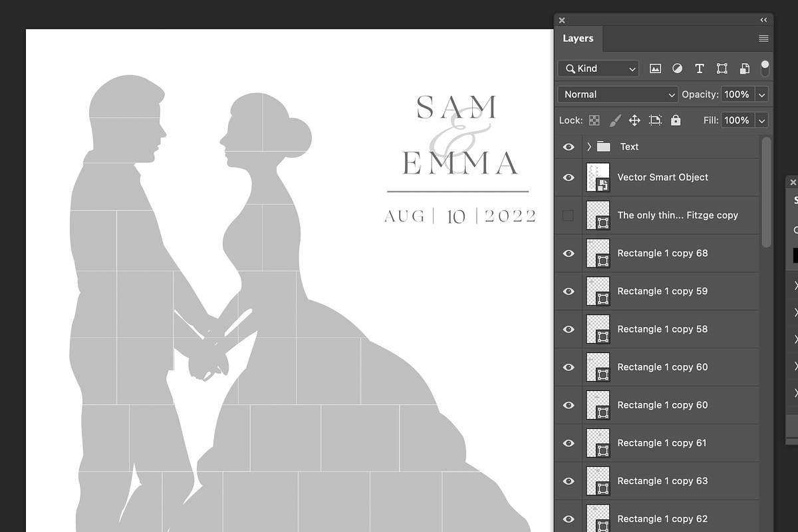Filter layers by adjustment layer icon
Viewport: 798px width, 532px height.
677,68
